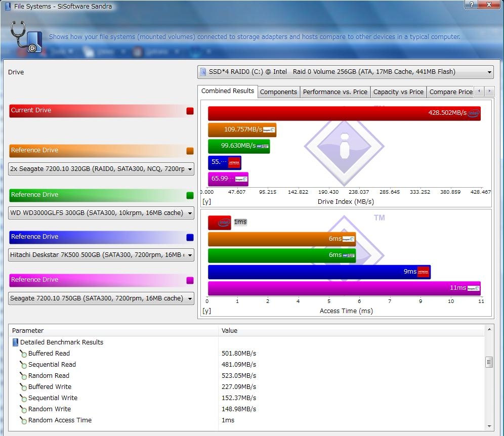Click the orange Reference Drive header bar
The height and width of the screenshot is (436, 504).
click(x=101, y=151)
